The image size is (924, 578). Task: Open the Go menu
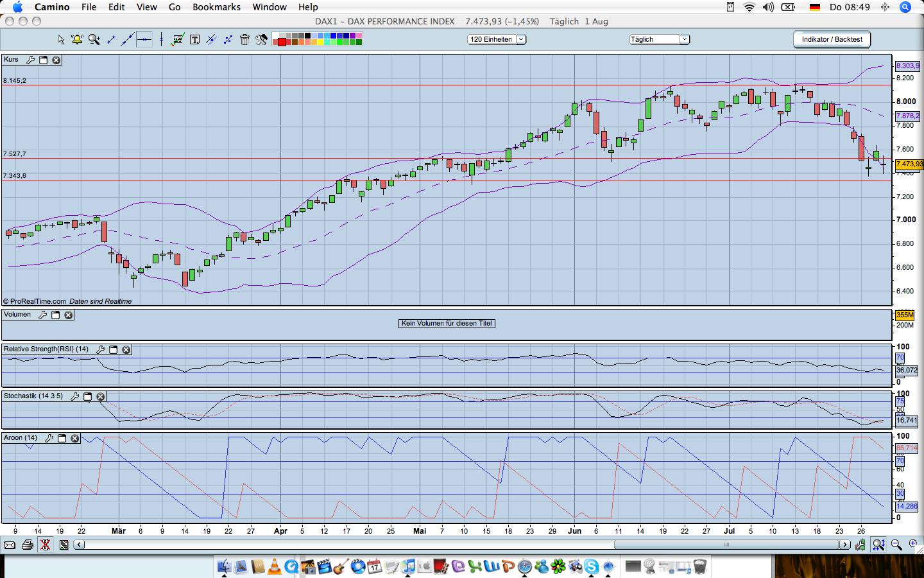click(175, 7)
